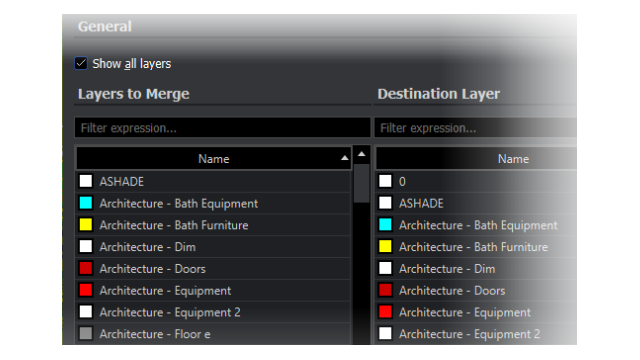Viewport: 640px width, 360px height.
Task: Click the Layers to Merge filter expression field
Action: click(222, 128)
